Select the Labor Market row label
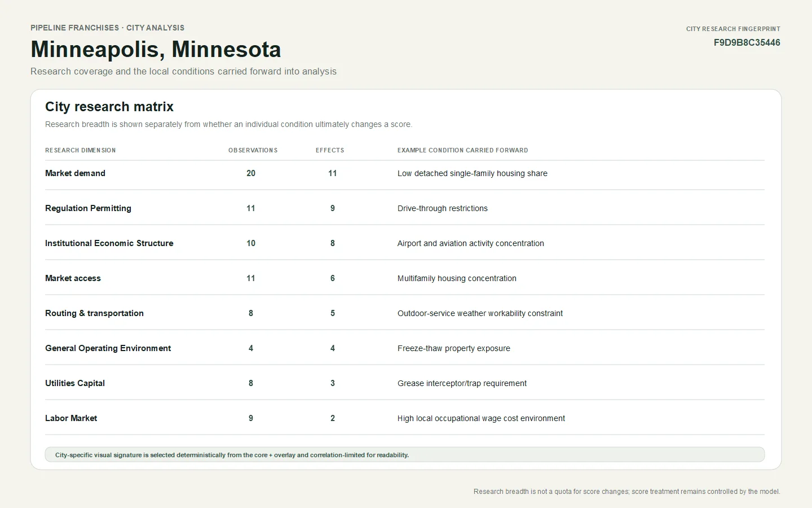Screen dimensions: 812x508 click(x=71, y=418)
